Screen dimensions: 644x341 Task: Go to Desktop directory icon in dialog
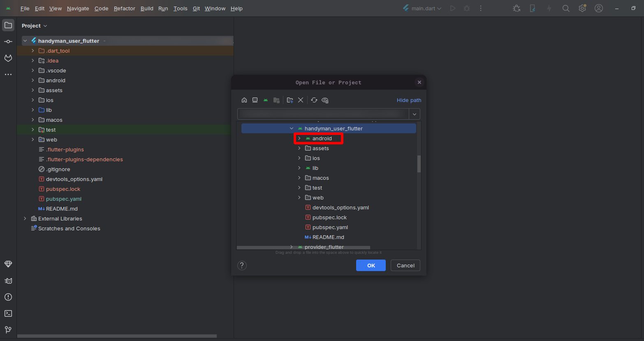tap(255, 100)
